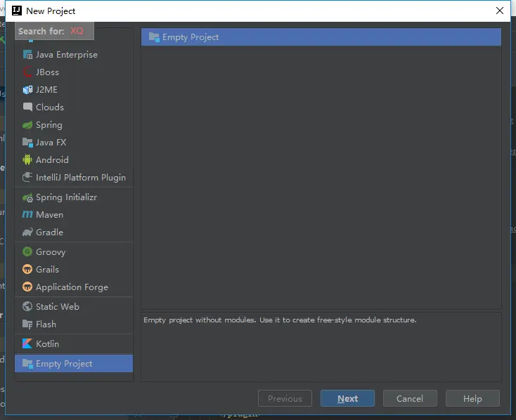Select Empty Project in left sidebar
516x420 pixels.
[x=74, y=363]
